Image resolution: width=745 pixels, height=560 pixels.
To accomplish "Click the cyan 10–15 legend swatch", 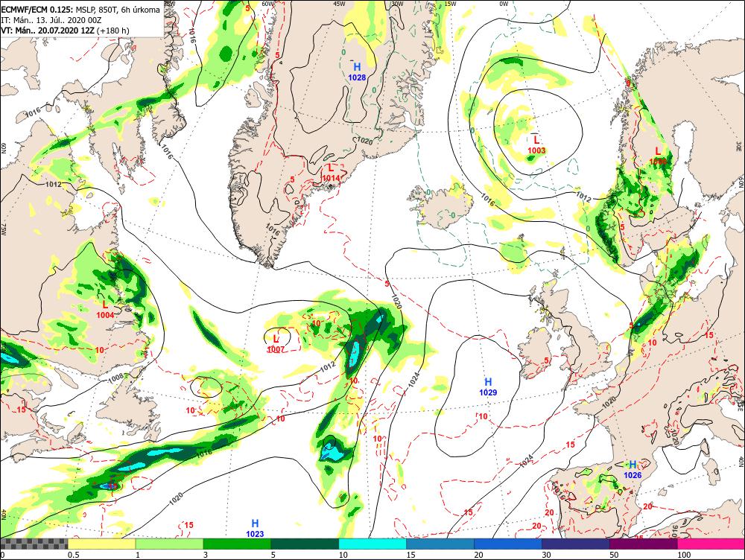I will coord(372,544).
